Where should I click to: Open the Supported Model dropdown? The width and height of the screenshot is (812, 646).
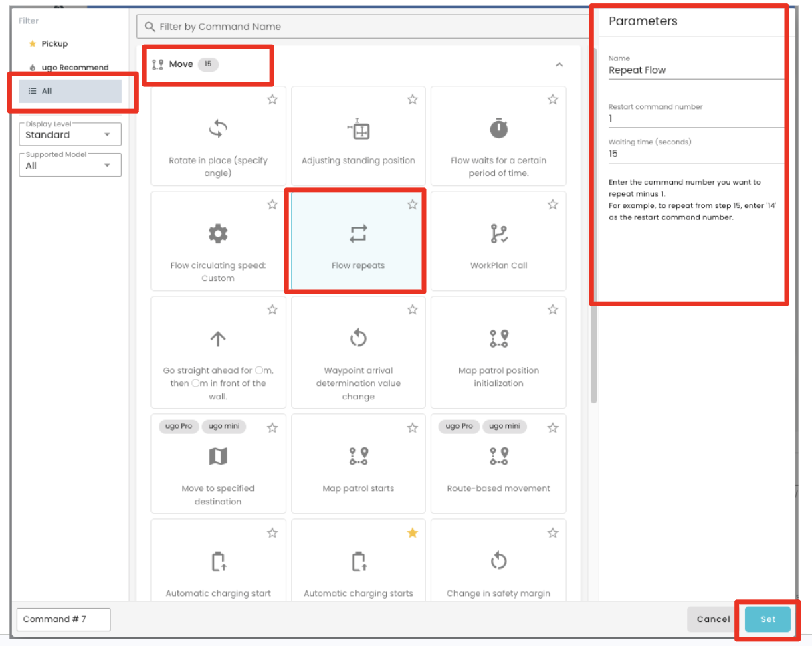point(70,165)
